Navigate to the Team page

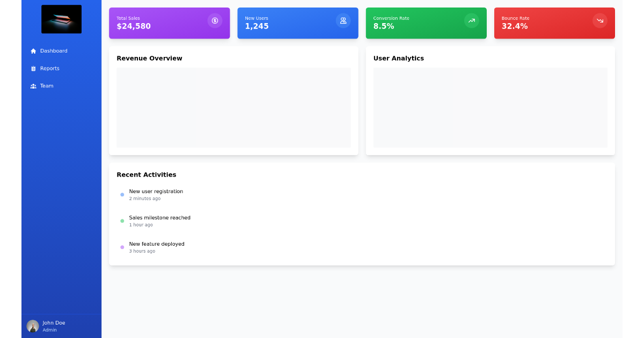[47, 86]
